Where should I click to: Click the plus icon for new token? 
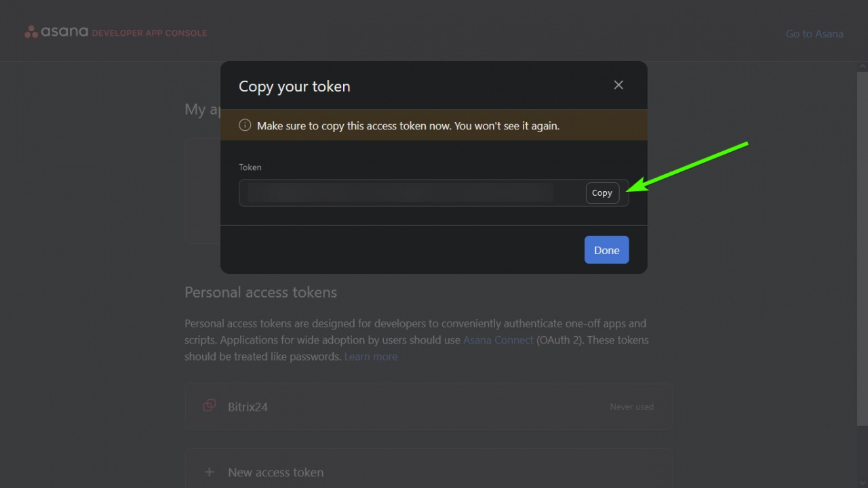(210, 472)
